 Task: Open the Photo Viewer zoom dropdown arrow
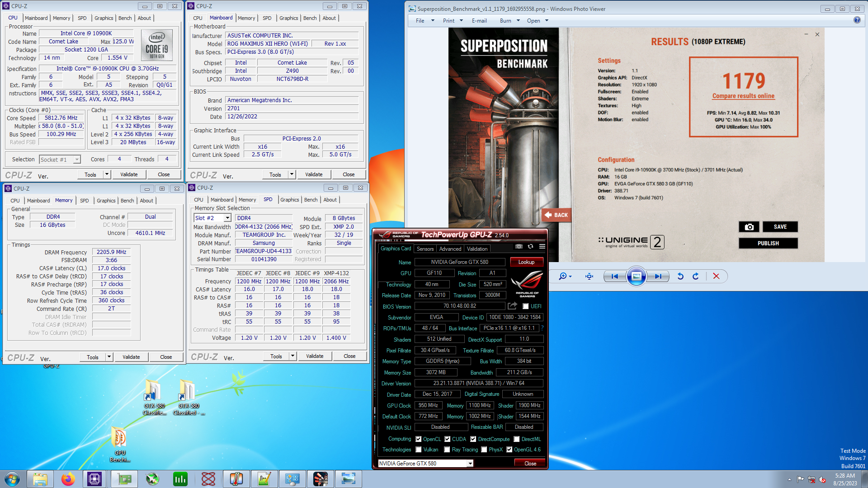[571, 277]
